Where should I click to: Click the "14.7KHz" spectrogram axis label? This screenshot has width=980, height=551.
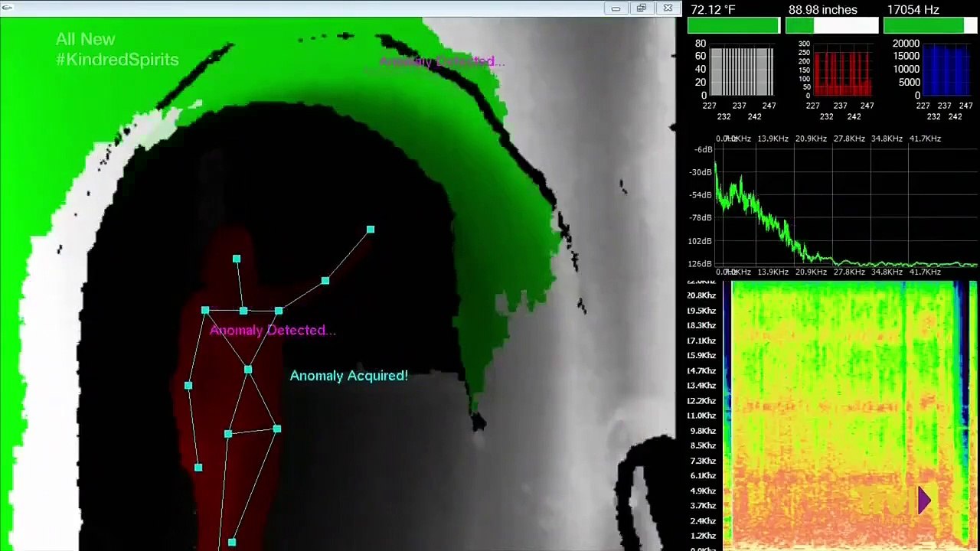701,370
